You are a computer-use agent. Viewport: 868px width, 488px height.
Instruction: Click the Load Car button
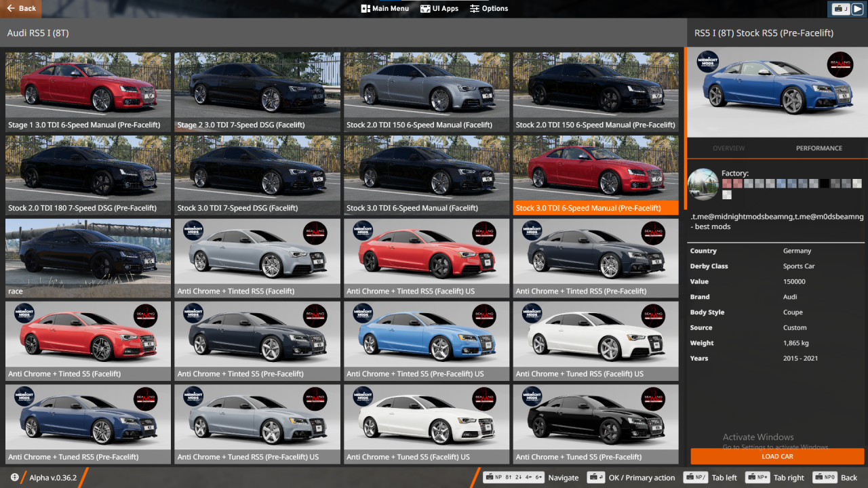(x=777, y=456)
